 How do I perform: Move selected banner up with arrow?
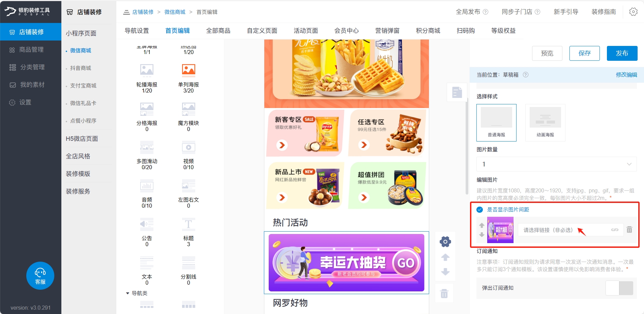click(445, 257)
